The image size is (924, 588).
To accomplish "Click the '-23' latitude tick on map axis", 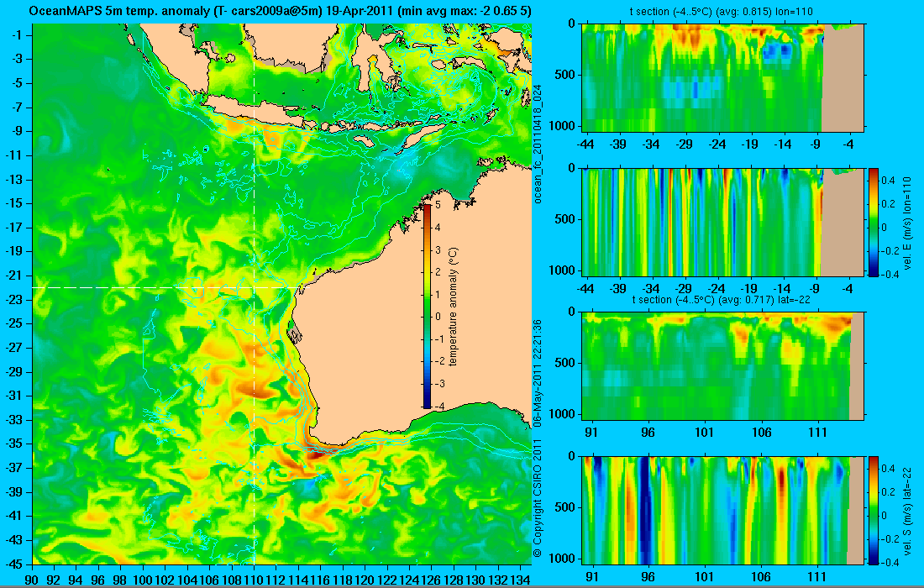I will pyautogui.click(x=13, y=299).
